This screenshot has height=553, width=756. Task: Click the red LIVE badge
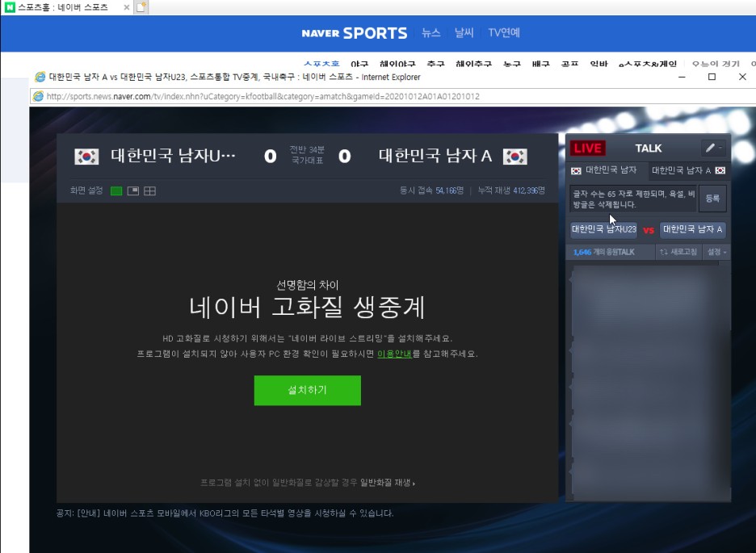pos(587,148)
